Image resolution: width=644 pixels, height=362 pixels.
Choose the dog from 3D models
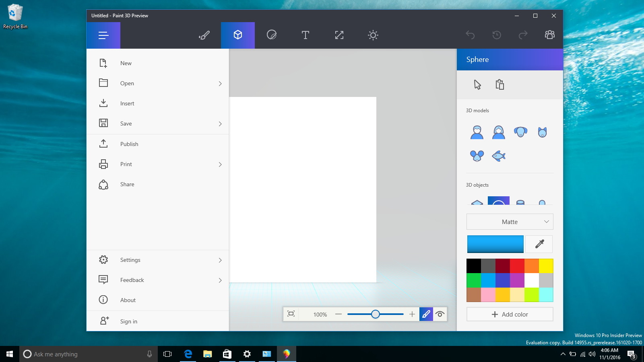tap(520, 132)
